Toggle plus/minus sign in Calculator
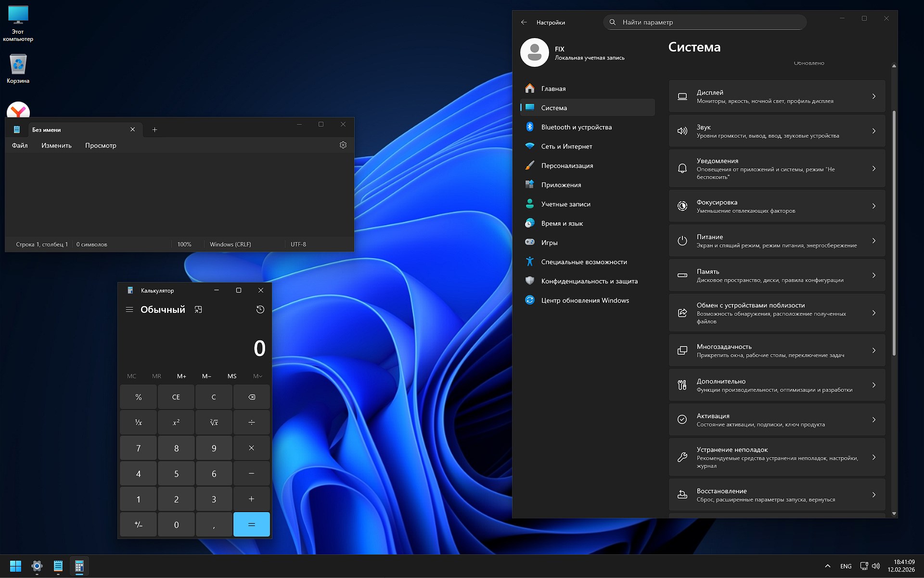 139,525
